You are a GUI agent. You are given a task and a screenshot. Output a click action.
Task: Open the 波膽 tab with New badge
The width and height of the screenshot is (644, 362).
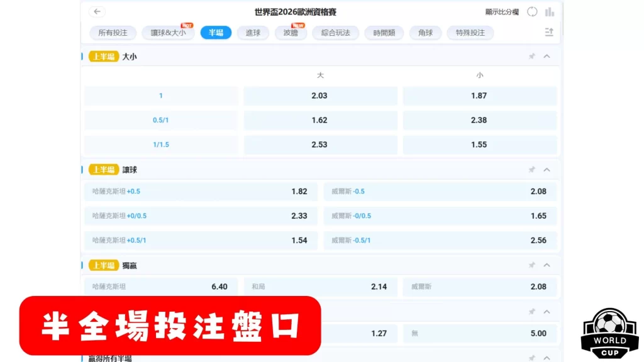coord(290,33)
